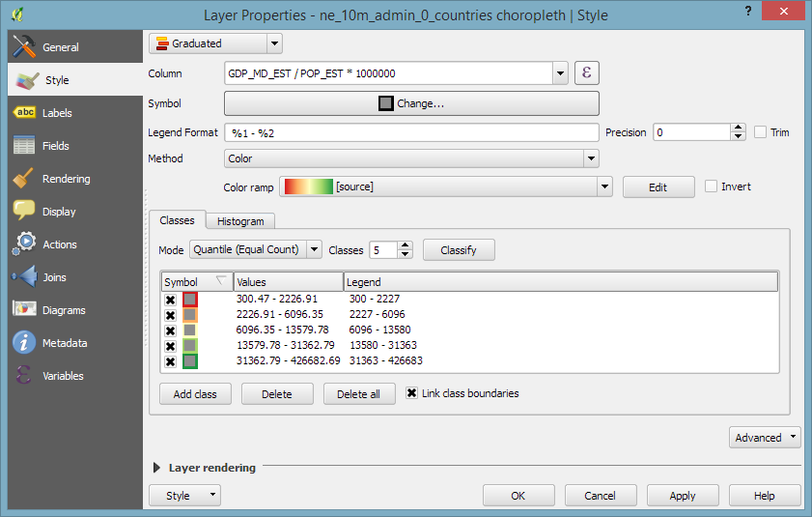812x517 pixels.
Task: Go to the Rendering paintbrush icon
Action: pos(25,179)
